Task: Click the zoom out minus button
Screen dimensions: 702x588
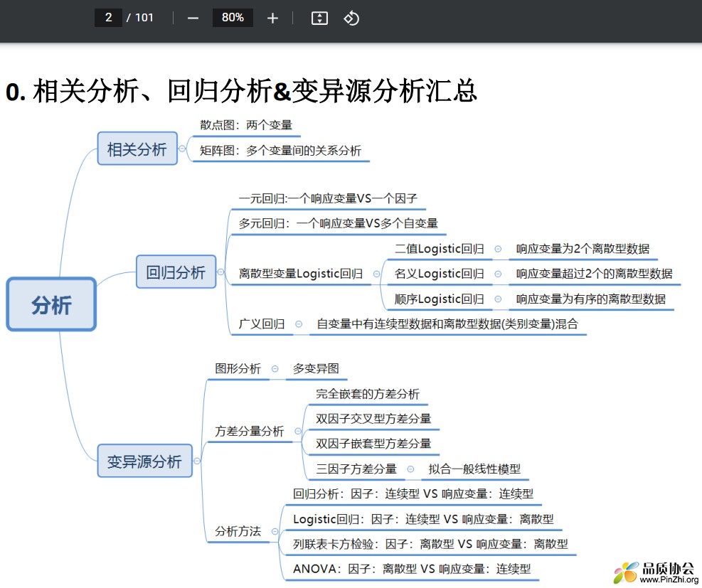Action: pyautogui.click(x=193, y=18)
